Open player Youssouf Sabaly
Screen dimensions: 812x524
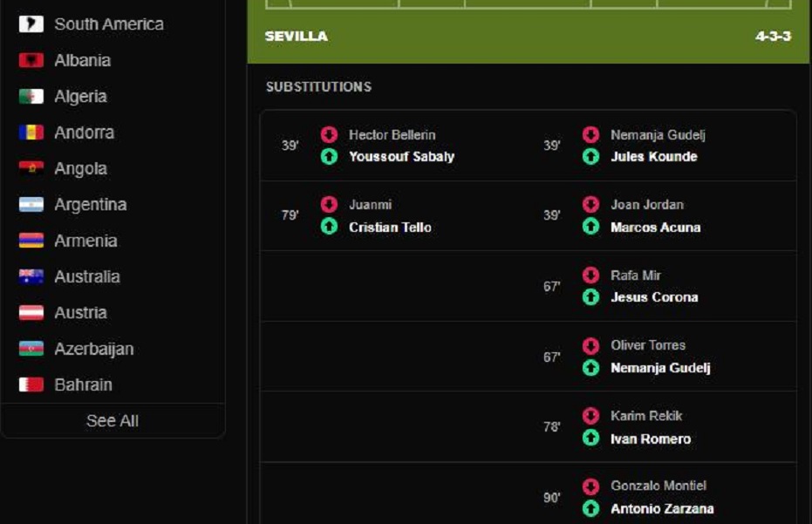401,156
